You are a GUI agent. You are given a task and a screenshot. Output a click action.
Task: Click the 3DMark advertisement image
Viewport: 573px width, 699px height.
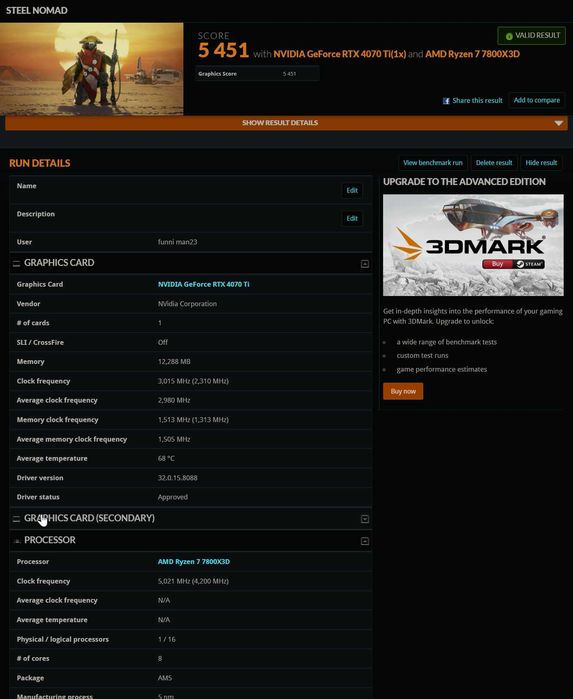pyautogui.click(x=473, y=245)
